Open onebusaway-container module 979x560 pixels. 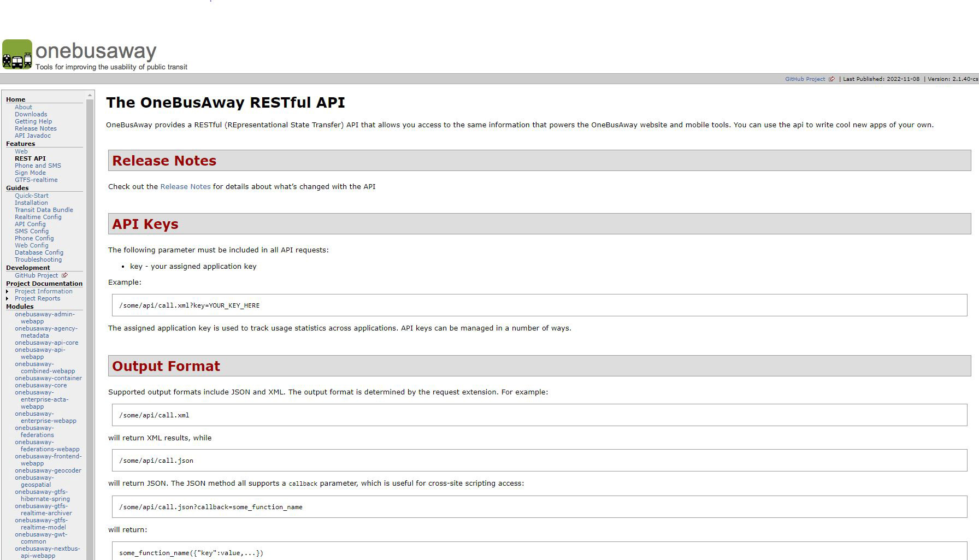pos(48,378)
